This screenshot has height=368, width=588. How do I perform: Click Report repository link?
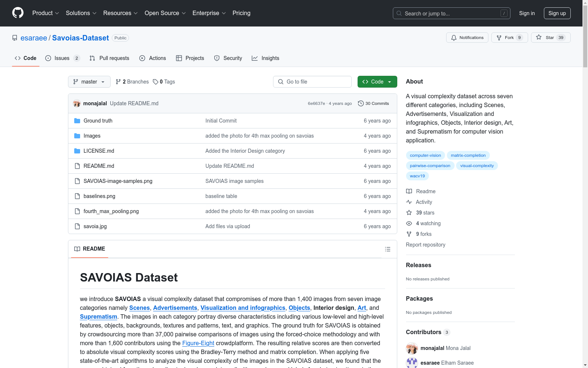point(426,245)
